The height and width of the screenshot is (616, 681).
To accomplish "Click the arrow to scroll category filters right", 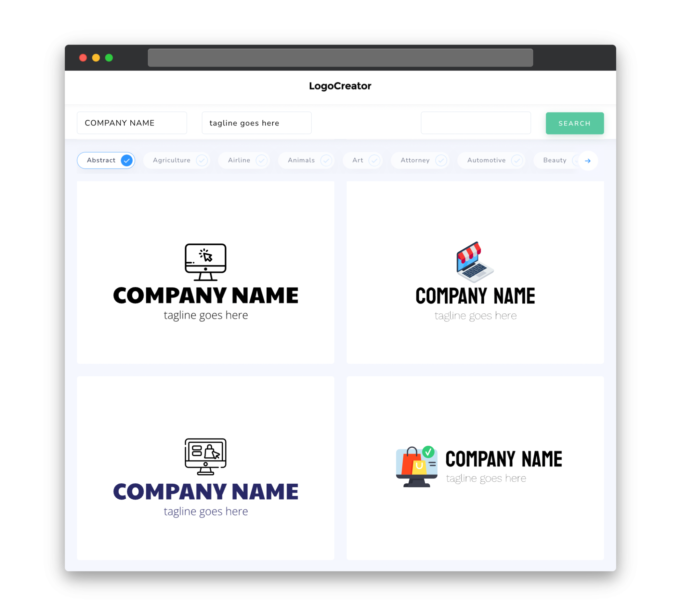I will point(588,160).
